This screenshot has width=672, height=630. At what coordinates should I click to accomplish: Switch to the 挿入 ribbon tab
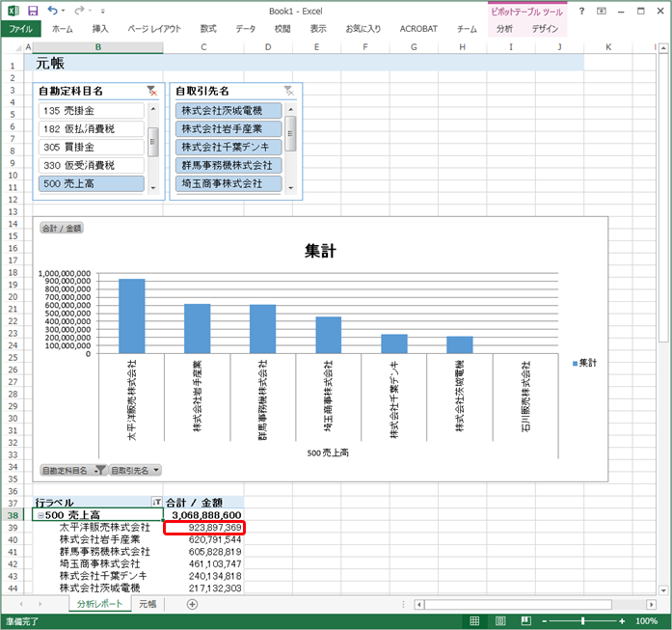click(100, 29)
